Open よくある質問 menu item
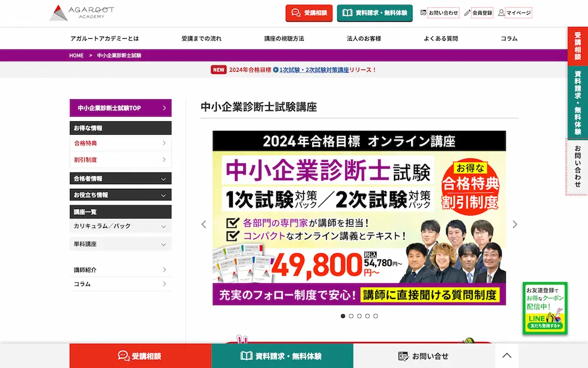This screenshot has width=588, height=368. (440, 38)
